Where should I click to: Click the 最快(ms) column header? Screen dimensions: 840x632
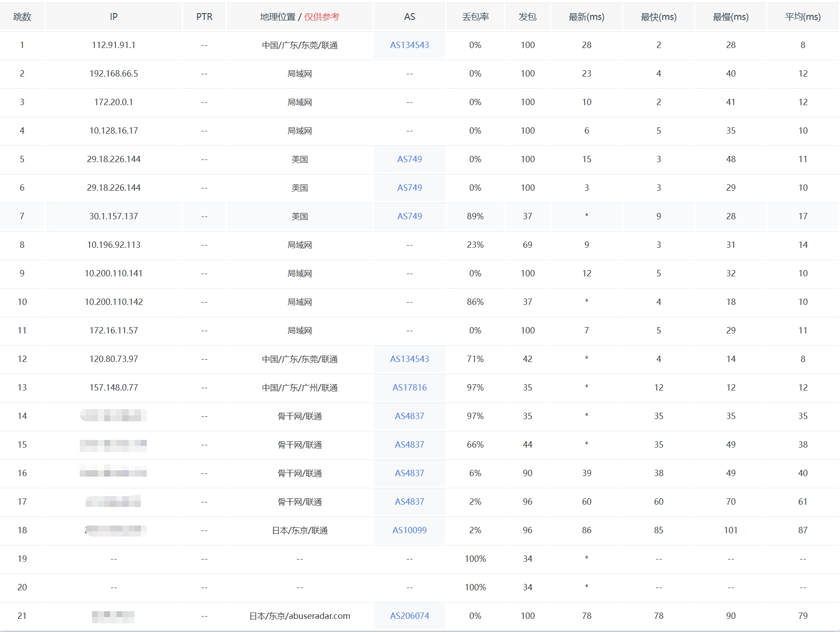pyautogui.click(x=659, y=17)
